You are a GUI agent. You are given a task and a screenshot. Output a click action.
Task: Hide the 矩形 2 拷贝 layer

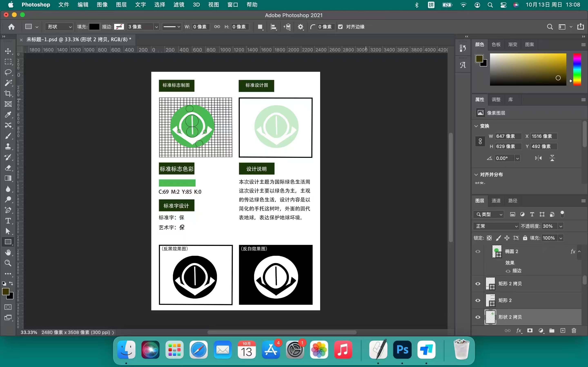(x=478, y=284)
